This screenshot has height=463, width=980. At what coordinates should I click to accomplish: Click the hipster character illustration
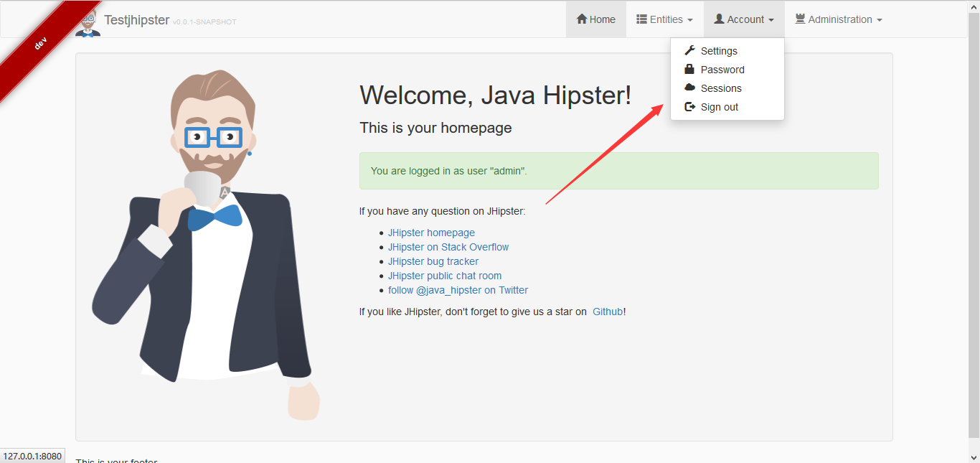click(206, 244)
